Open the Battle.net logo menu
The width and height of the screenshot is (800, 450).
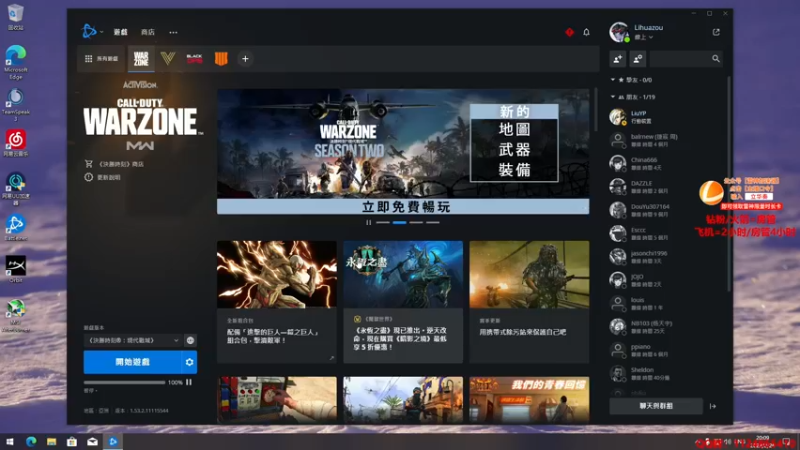pos(92,32)
